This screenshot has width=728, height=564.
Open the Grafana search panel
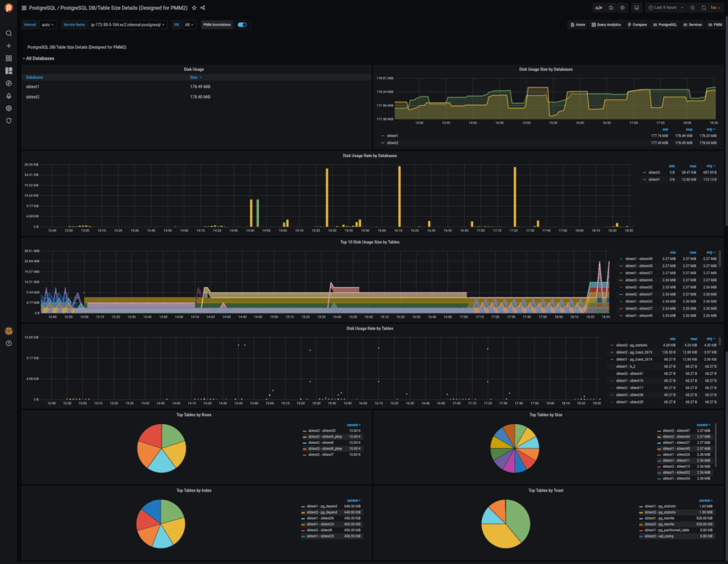(9, 33)
